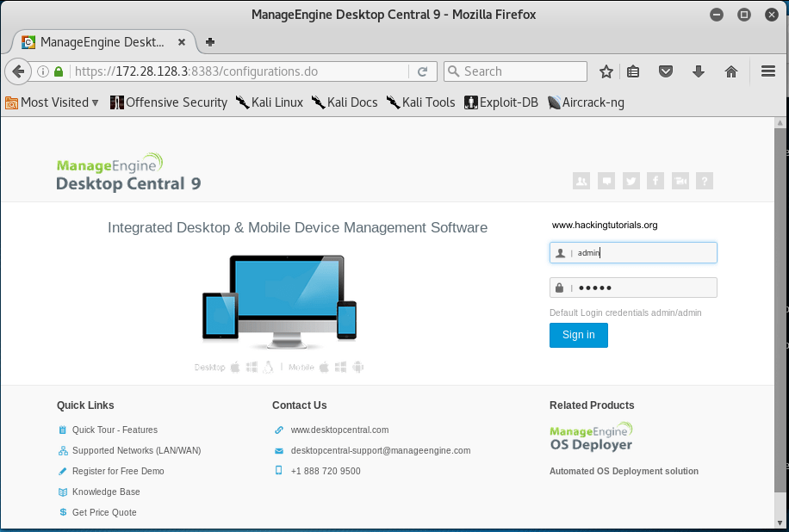789x532 pixels.
Task: Visit www.desktopcentral.com link
Action: [339, 430]
